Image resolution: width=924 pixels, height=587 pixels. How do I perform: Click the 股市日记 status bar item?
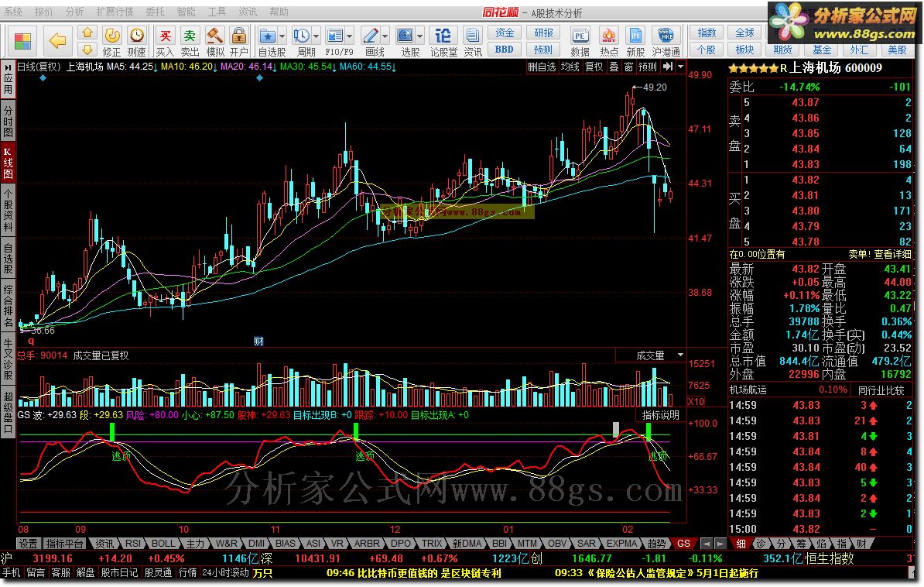(x=120, y=572)
